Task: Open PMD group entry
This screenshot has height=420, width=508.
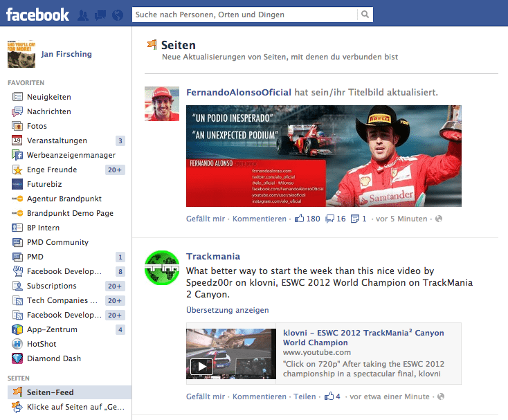Action: coord(35,257)
